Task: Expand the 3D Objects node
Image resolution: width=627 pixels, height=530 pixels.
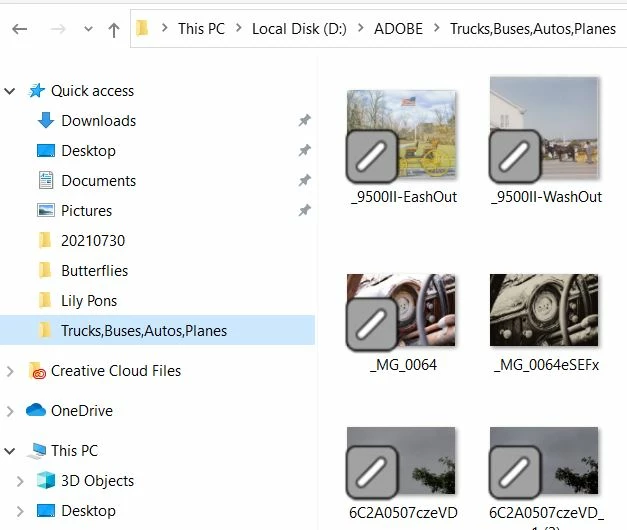Action: [20, 481]
